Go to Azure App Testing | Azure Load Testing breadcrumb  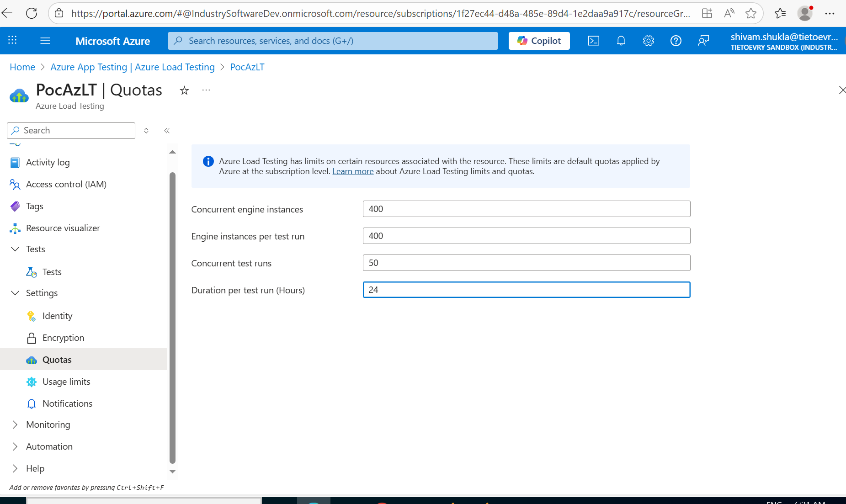(133, 67)
